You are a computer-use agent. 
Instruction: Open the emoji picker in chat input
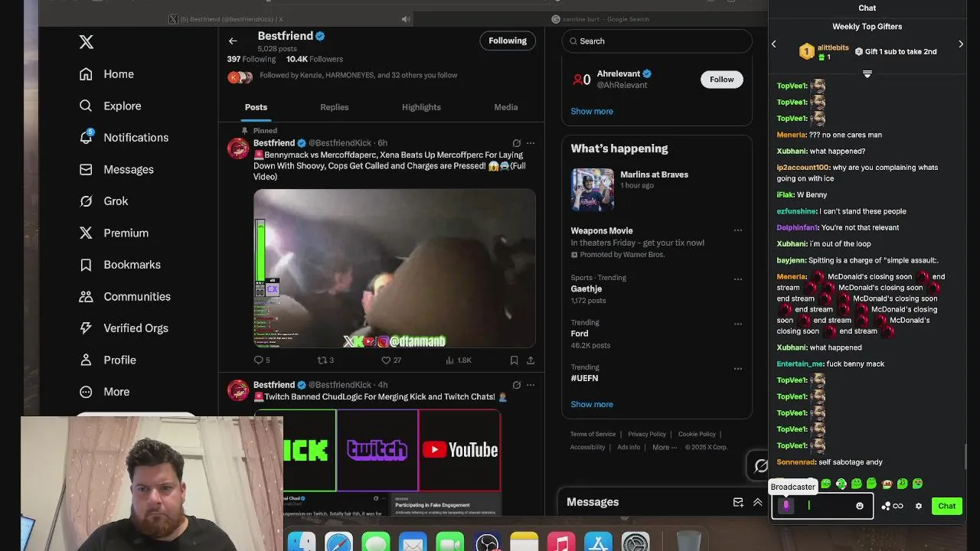[860, 506]
